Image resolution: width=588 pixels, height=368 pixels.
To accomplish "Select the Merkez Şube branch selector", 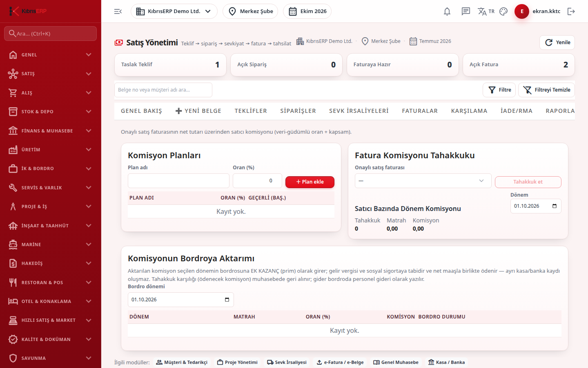I will pyautogui.click(x=250, y=11).
